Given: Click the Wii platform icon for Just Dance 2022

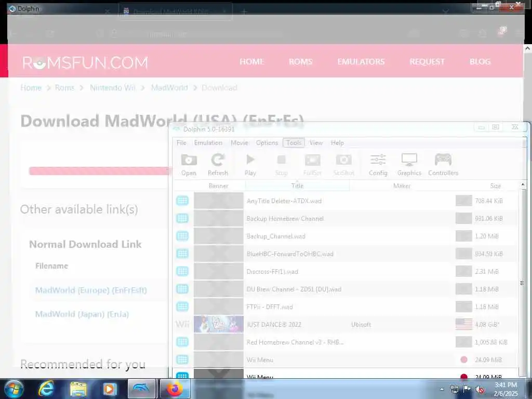Looking at the screenshot, I should tap(182, 324).
